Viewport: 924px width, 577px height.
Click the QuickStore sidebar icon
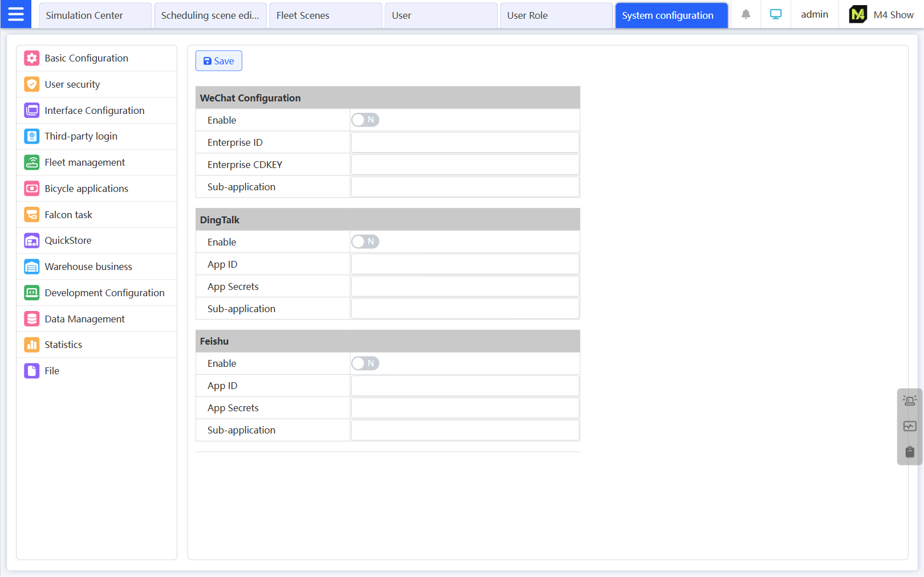32,240
